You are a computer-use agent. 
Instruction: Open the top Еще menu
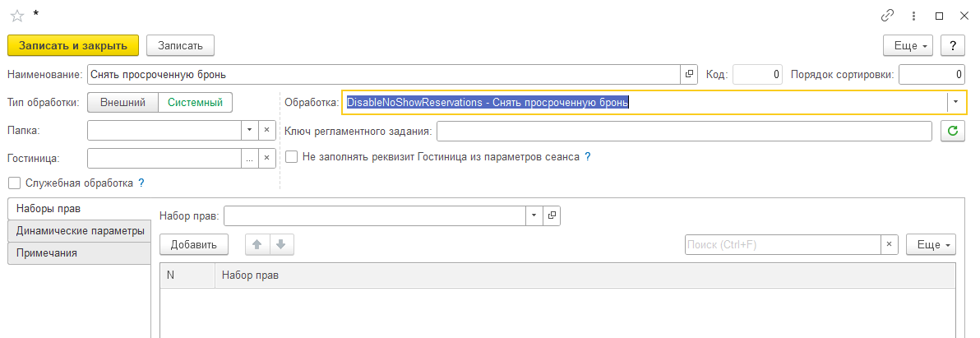908,45
